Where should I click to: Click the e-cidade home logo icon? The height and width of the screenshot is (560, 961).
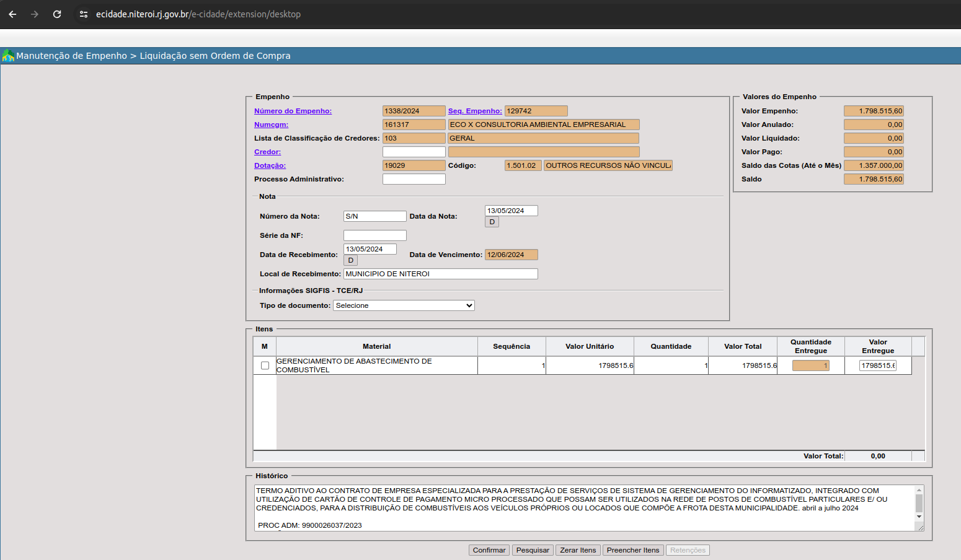(8, 56)
